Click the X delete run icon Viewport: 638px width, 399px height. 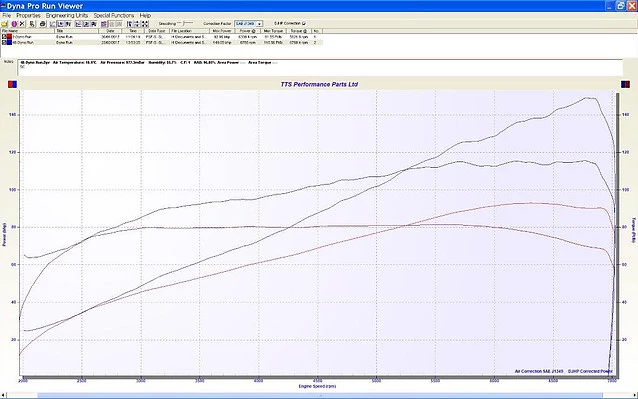point(22,24)
